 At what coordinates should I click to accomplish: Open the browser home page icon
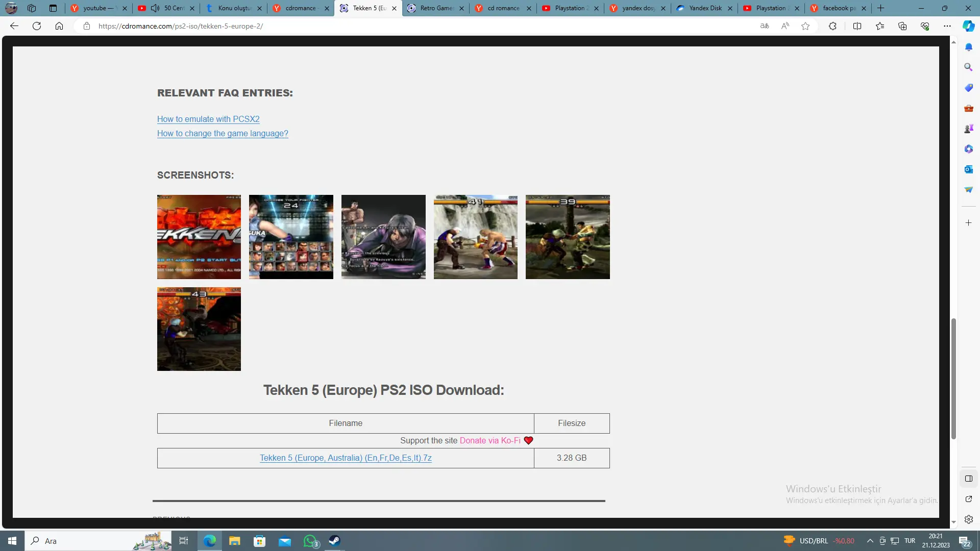(x=59, y=26)
